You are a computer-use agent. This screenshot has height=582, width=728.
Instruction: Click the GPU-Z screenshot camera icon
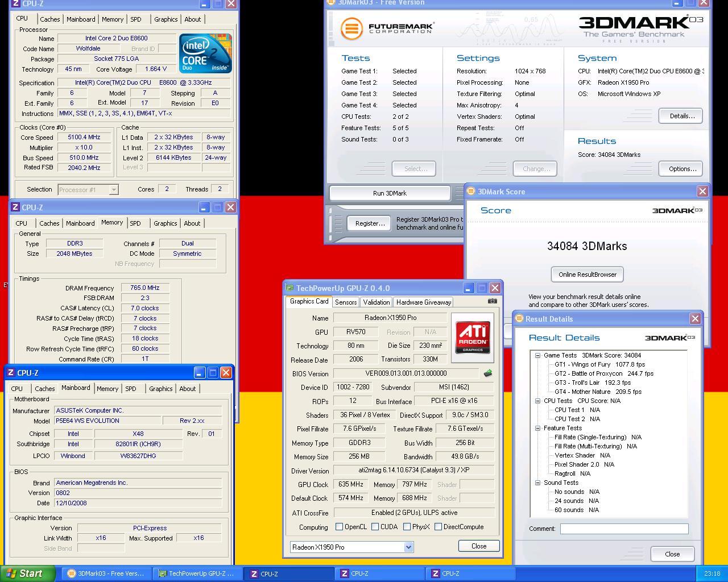pos(493,301)
